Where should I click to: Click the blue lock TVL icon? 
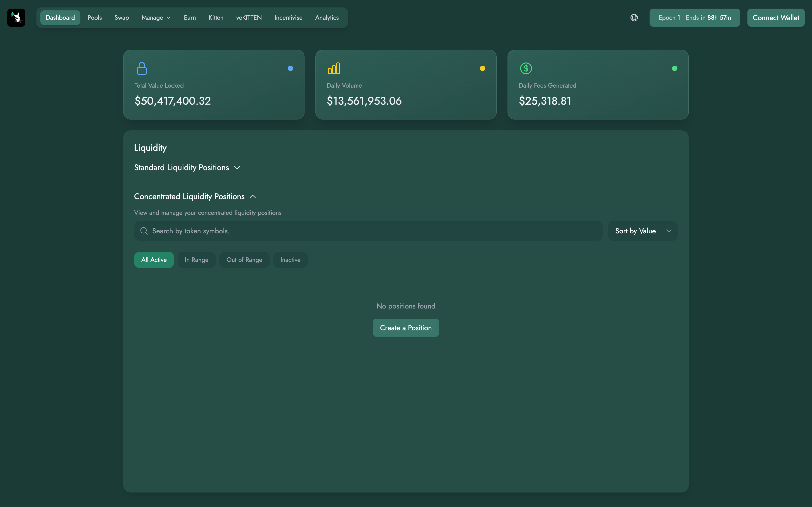coord(142,68)
